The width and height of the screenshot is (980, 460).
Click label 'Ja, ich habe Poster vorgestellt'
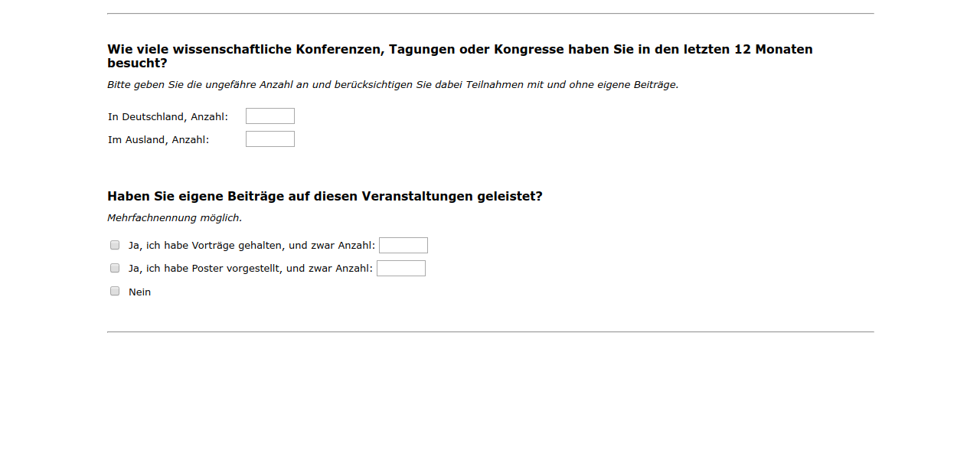(x=250, y=269)
